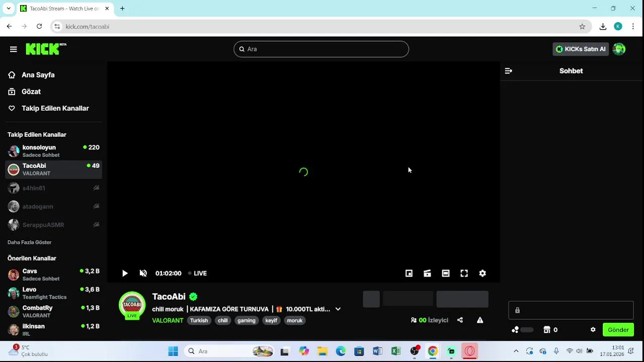This screenshot has height=362, width=644.
Task: Click the site info icon in address bar
Action: click(x=57, y=27)
